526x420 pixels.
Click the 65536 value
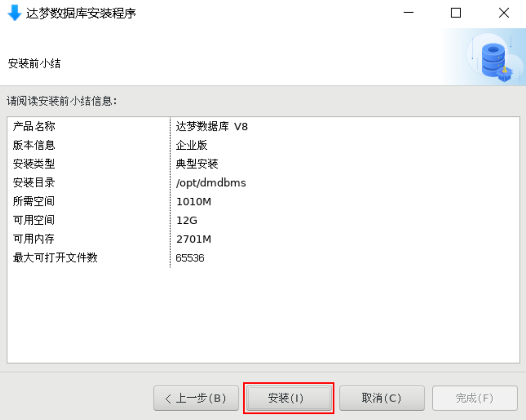[x=190, y=258]
